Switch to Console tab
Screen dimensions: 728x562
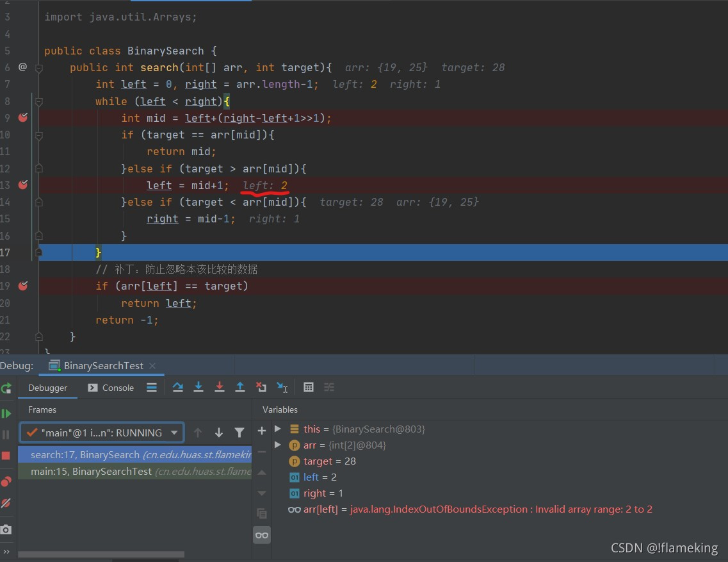coord(111,388)
